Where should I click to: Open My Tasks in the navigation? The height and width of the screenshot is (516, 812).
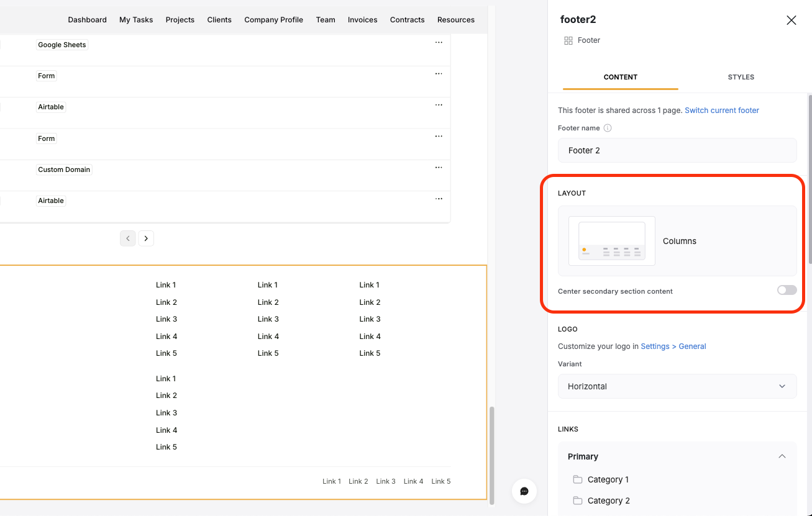pos(136,20)
